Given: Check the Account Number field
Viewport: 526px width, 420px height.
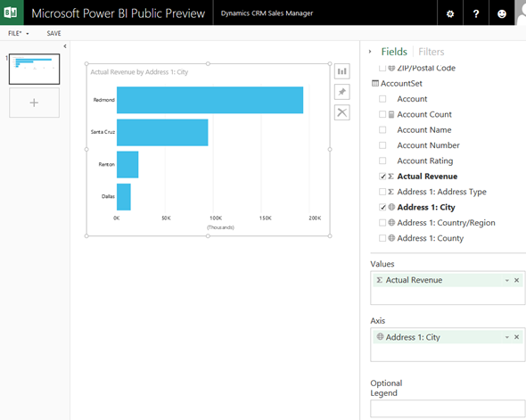Looking at the screenshot, I should pos(382,145).
